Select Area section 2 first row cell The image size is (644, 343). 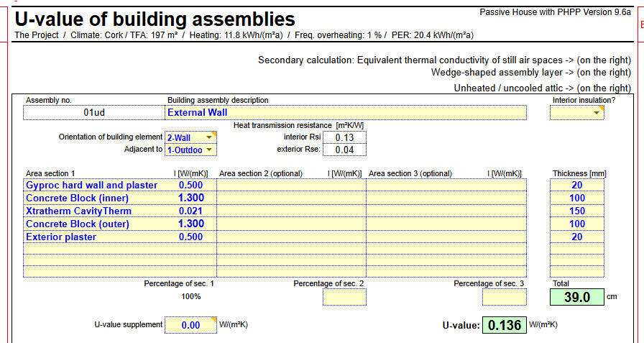[292, 186]
